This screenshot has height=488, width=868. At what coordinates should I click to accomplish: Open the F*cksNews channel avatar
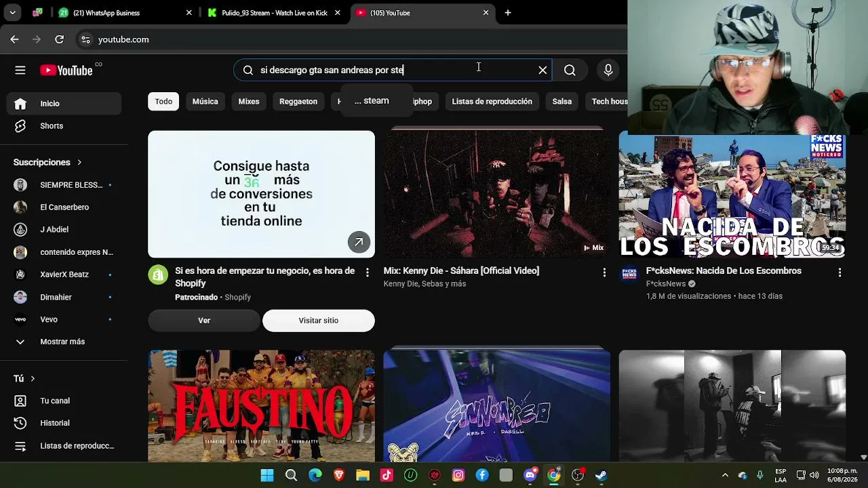pyautogui.click(x=629, y=274)
